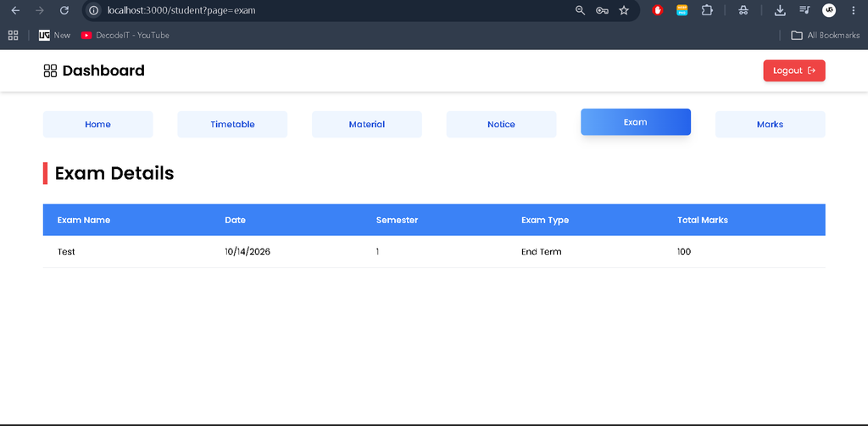Click the Logout button

click(793, 70)
